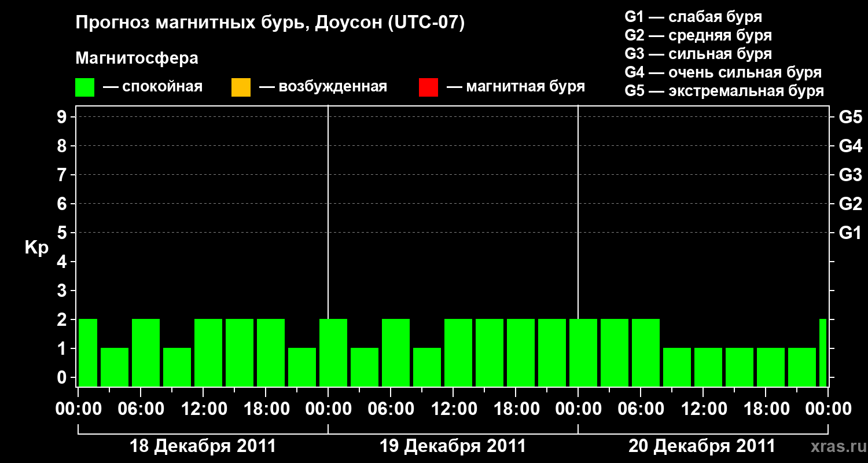The image size is (868, 463).
Task: Click the right-axis 'G2' label
Action: (850, 204)
